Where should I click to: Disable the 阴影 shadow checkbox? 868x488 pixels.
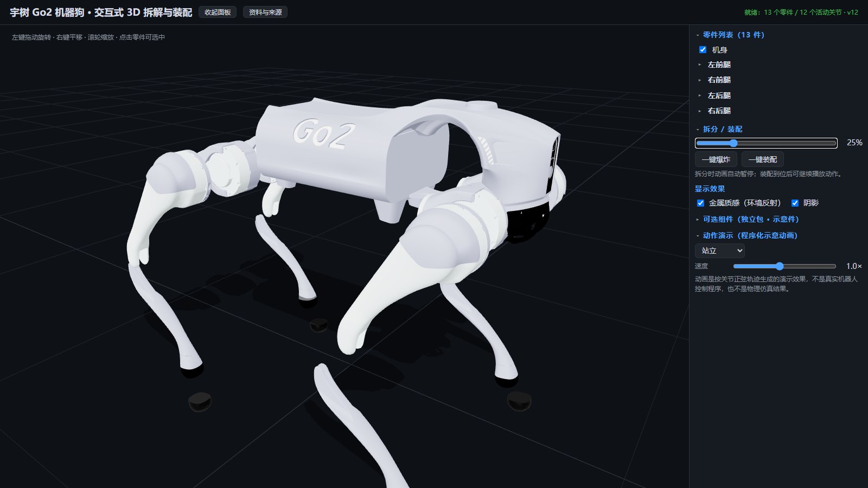tap(795, 203)
